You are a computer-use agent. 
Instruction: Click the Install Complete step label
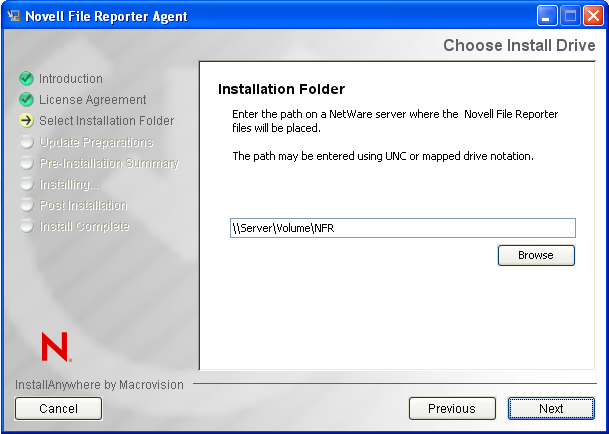point(84,226)
